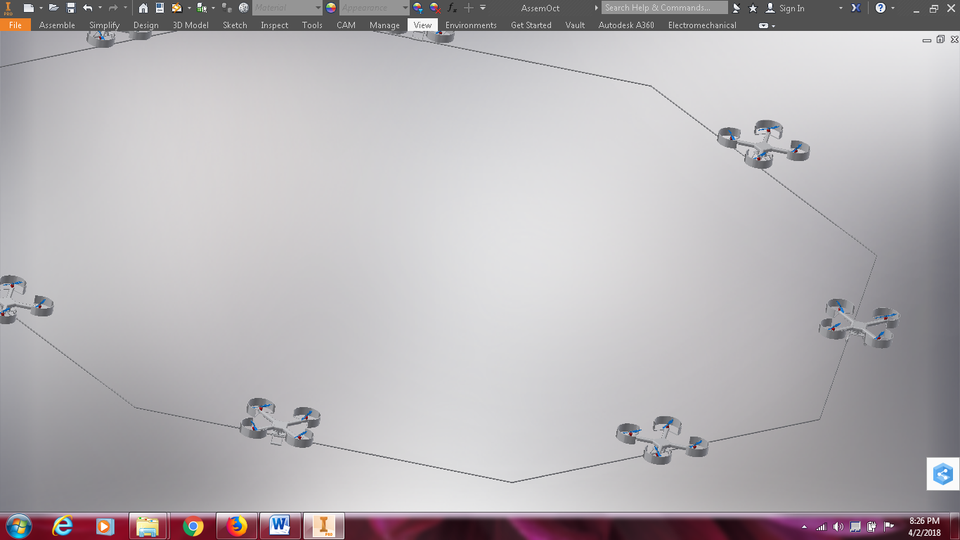Click the blue share widget icon
The image size is (960, 540).
[x=942, y=474]
